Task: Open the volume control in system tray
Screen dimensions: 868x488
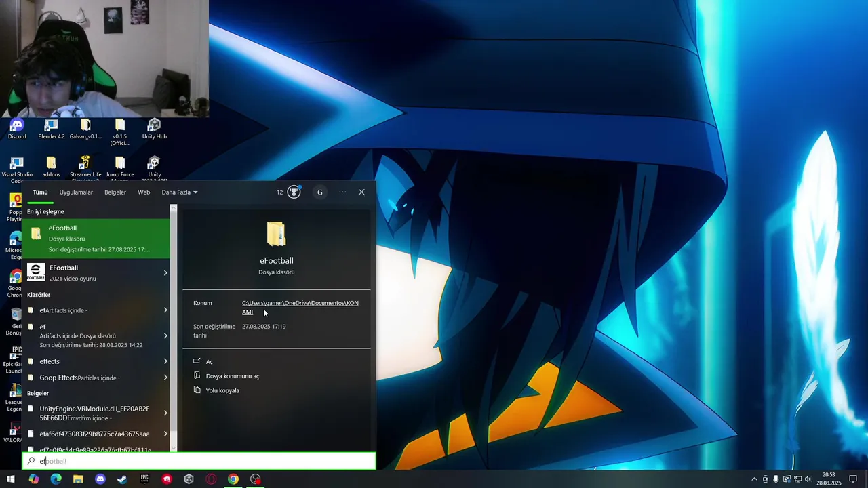Action: [x=808, y=479]
